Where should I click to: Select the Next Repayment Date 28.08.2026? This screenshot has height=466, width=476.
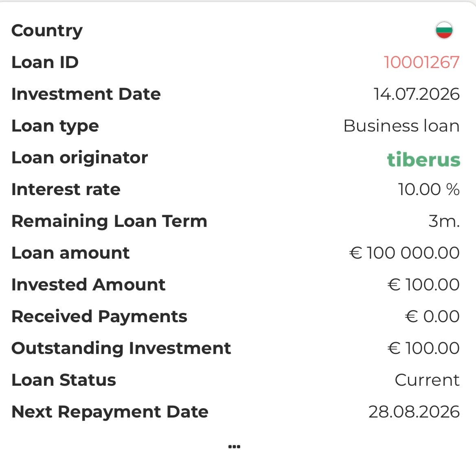pyautogui.click(x=414, y=412)
